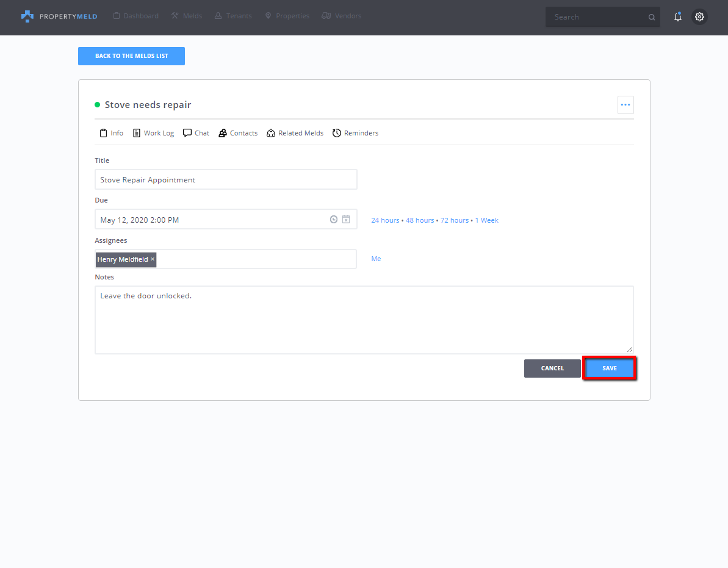Switch to the Chat tab
Image resolution: width=728 pixels, height=568 pixels.
point(196,133)
